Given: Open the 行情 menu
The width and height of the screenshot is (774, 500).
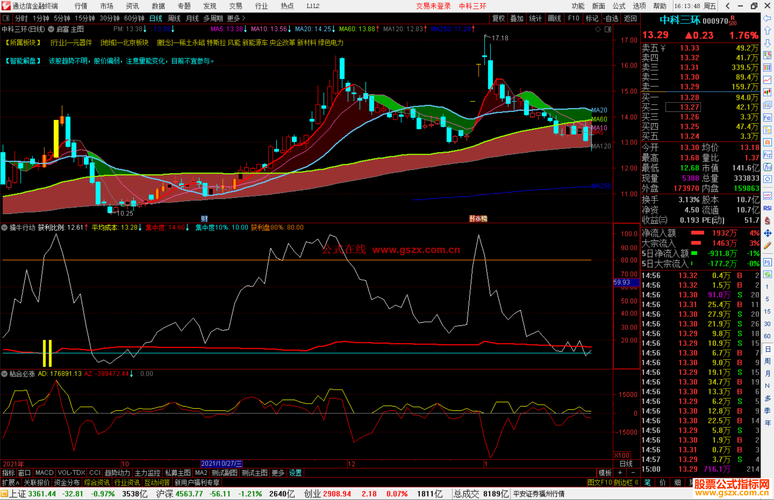Looking at the screenshot, I should click(80, 6).
